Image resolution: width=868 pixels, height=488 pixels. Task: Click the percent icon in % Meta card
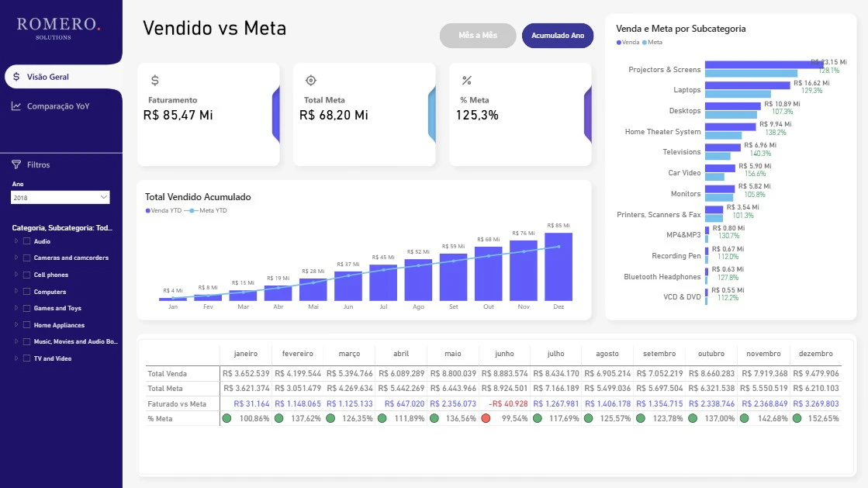(467, 81)
